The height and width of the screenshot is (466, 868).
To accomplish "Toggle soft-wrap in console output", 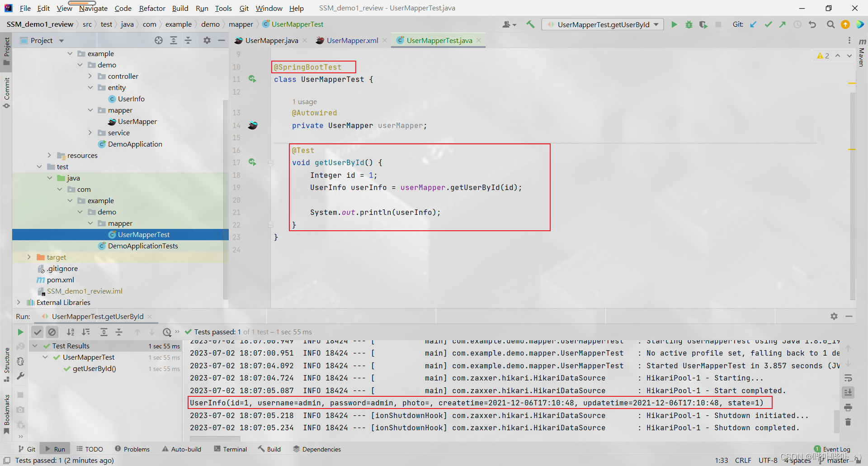I will click(848, 378).
